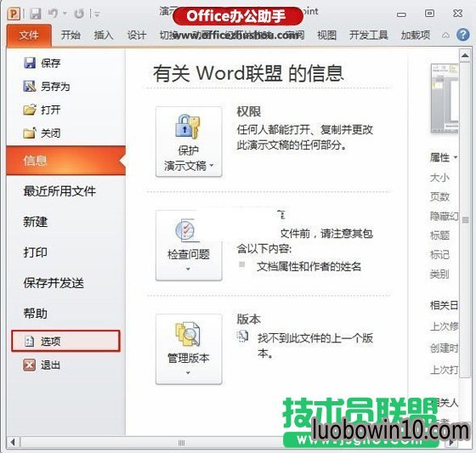Click the red 退出 exit icon
Image resolution: width=476 pixels, height=453 pixels.
[x=30, y=365]
